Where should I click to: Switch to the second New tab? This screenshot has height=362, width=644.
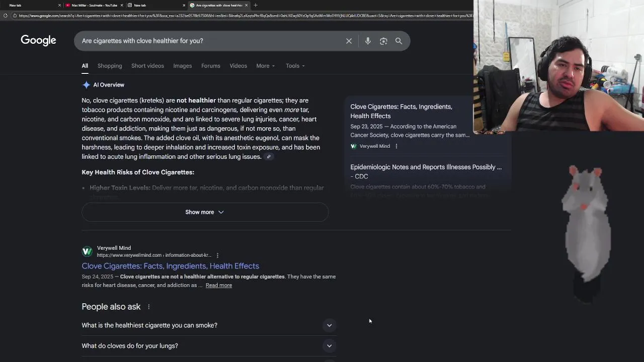tap(156, 5)
